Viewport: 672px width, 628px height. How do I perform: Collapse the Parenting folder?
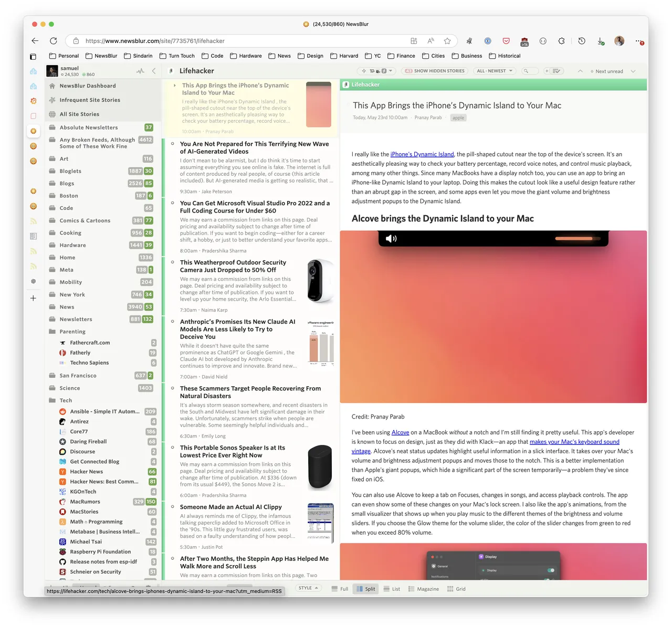click(x=52, y=332)
